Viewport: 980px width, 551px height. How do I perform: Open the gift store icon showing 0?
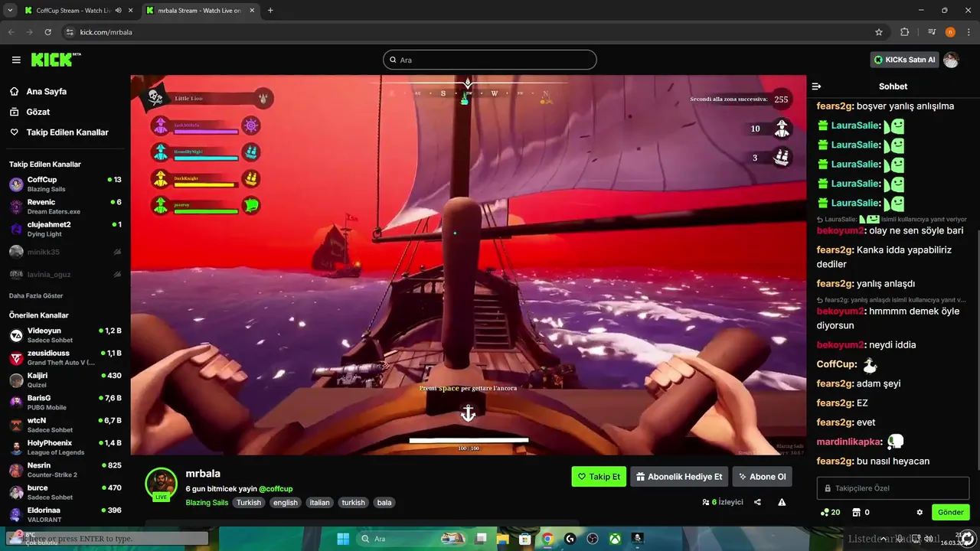pyautogui.click(x=861, y=512)
